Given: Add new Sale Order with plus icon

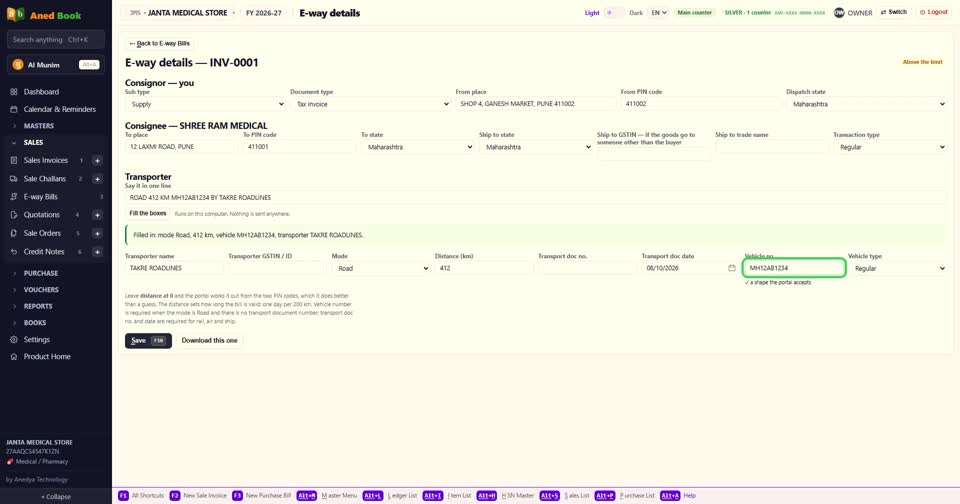Looking at the screenshot, I should coord(97,233).
